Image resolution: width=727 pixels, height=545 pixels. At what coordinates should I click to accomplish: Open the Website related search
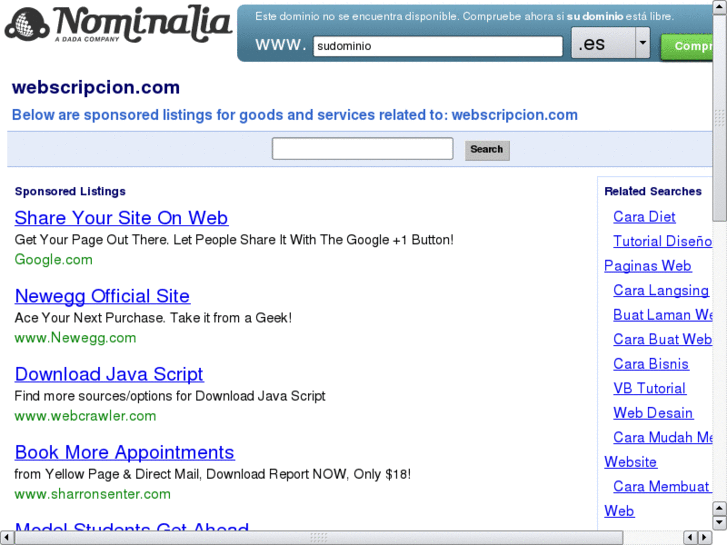click(630, 462)
